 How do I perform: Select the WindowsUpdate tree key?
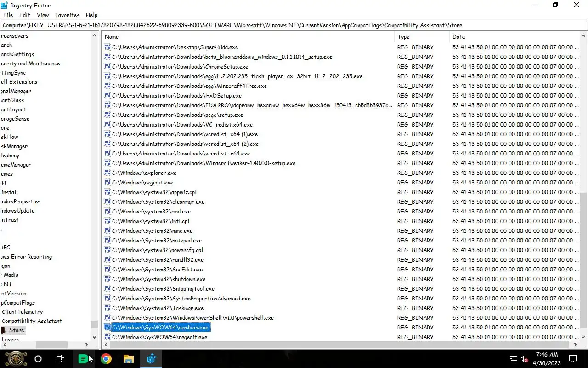tap(17, 211)
